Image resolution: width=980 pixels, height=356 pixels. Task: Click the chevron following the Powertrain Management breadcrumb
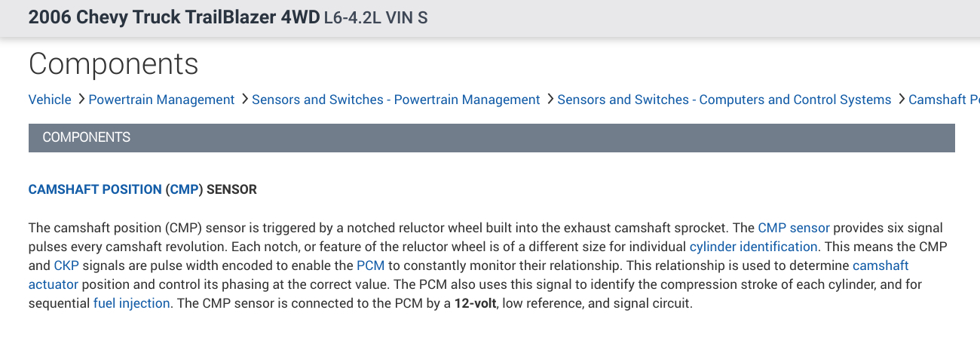click(244, 100)
